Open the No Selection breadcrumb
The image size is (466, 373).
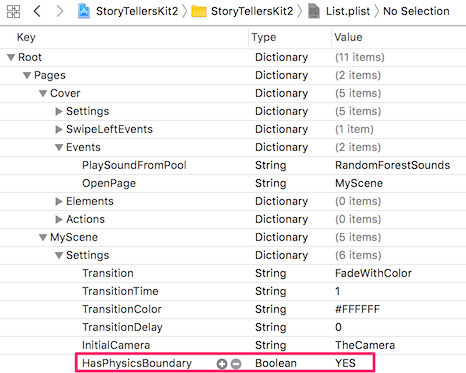click(416, 11)
